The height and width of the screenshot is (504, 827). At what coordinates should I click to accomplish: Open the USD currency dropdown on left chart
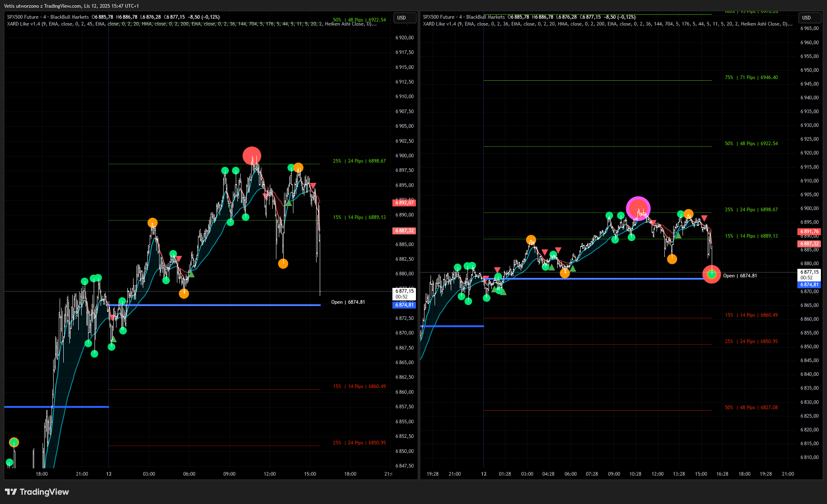(405, 18)
